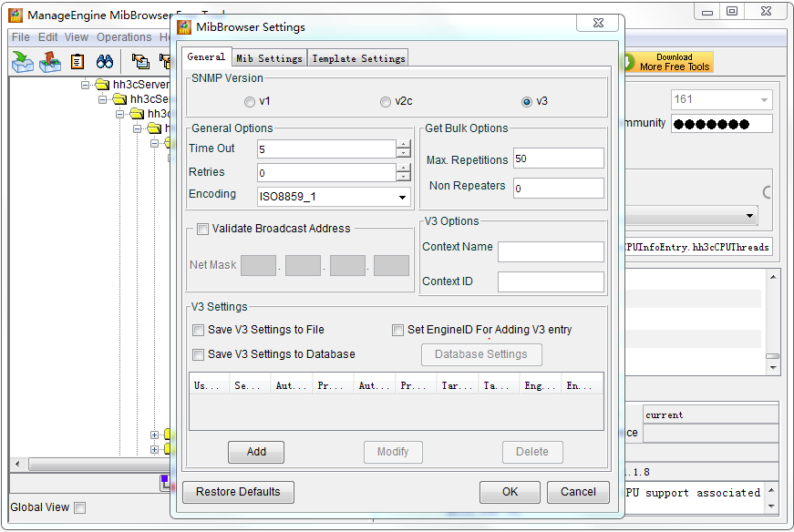
Task: Click the Unload MIB toolbar icon
Action: pyautogui.click(x=49, y=62)
